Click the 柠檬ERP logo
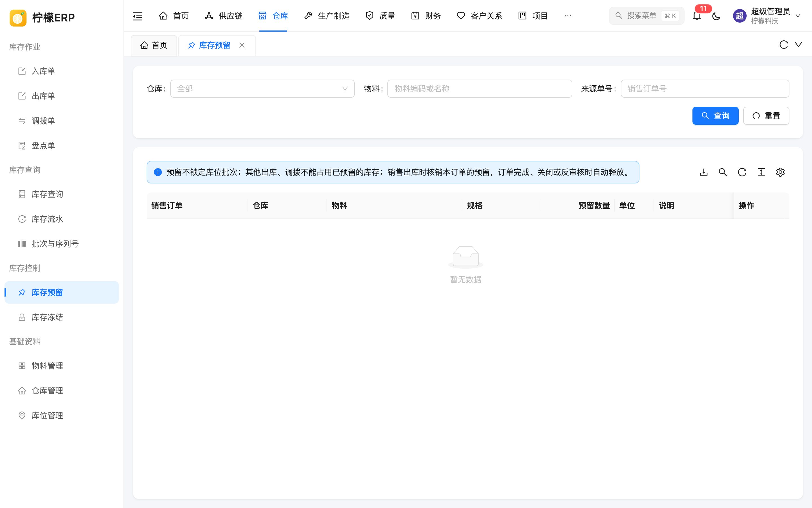The height and width of the screenshot is (508, 812). (x=42, y=17)
